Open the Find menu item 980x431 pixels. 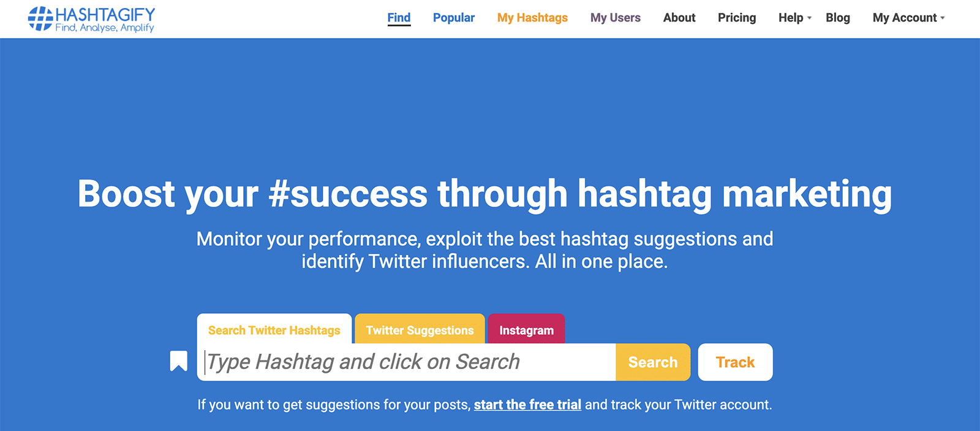click(399, 18)
